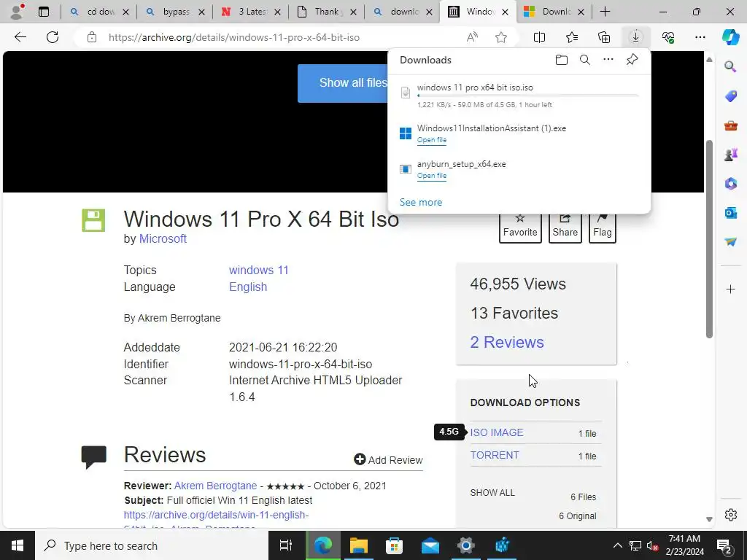This screenshot has height=560, width=747.
Task: Open the tab actions menu icon
Action: click(44, 12)
